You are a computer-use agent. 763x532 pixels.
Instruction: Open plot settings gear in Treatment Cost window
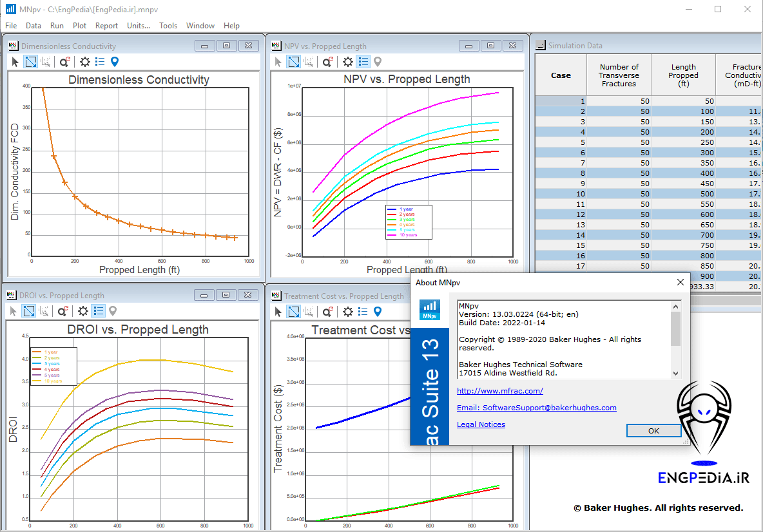point(348,312)
